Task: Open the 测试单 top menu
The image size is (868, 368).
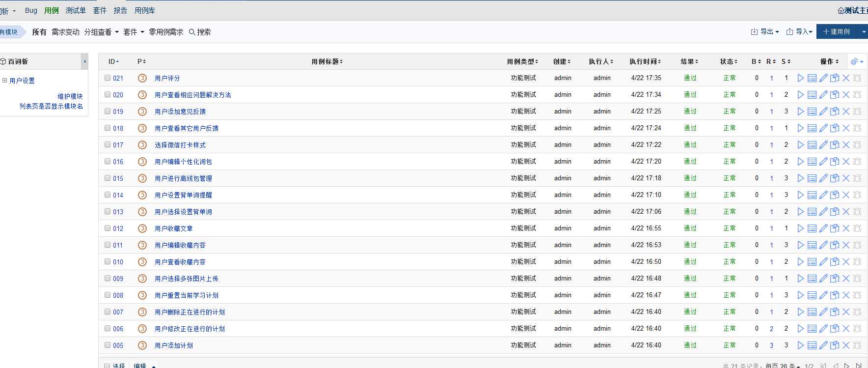Action: [x=76, y=10]
